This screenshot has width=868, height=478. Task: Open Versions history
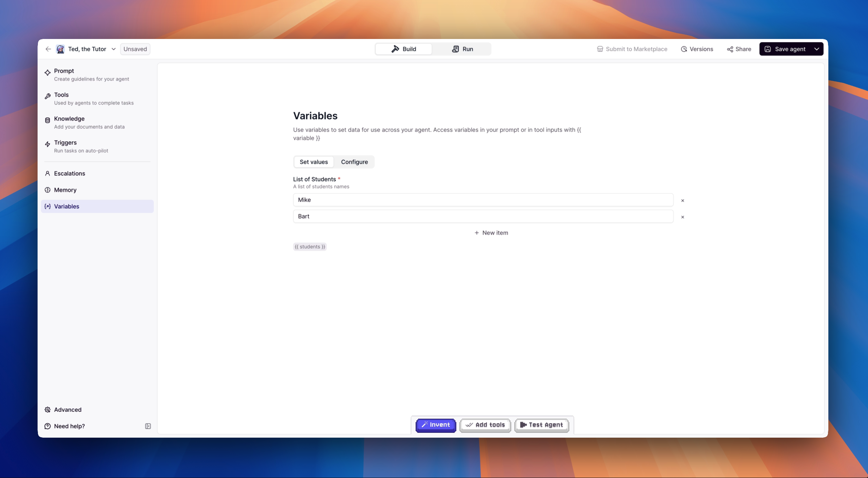pos(697,49)
